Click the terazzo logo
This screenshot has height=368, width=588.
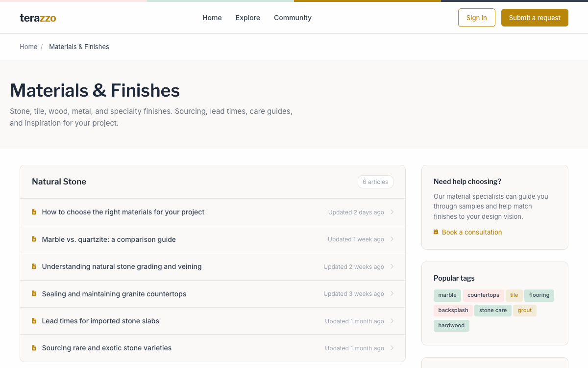coord(38,18)
